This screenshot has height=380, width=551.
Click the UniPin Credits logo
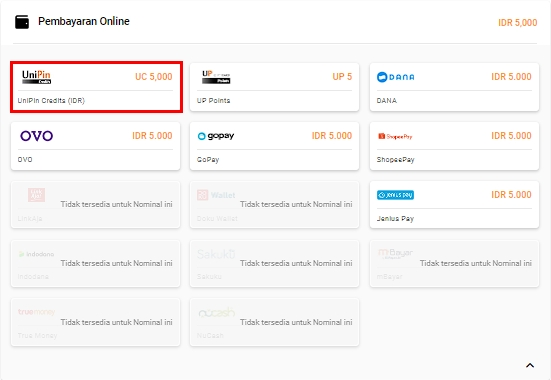click(37, 77)
